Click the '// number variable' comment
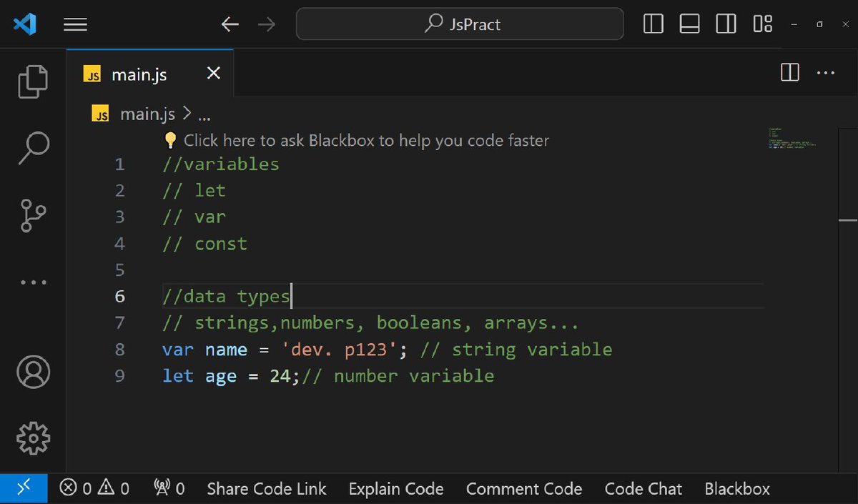Image resolution: width=858 pixels, height=504 pixels. pyautogui.click(x=398, y=376)
